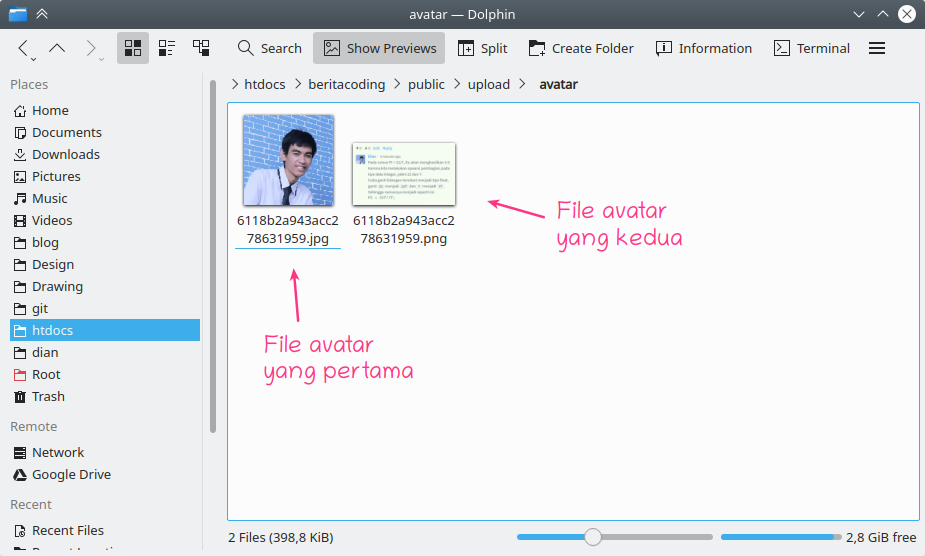The width and height of the screenshot is (925, 556).
Task: Navigate to htdocs in breadcrumb
Action: (264, 84)
